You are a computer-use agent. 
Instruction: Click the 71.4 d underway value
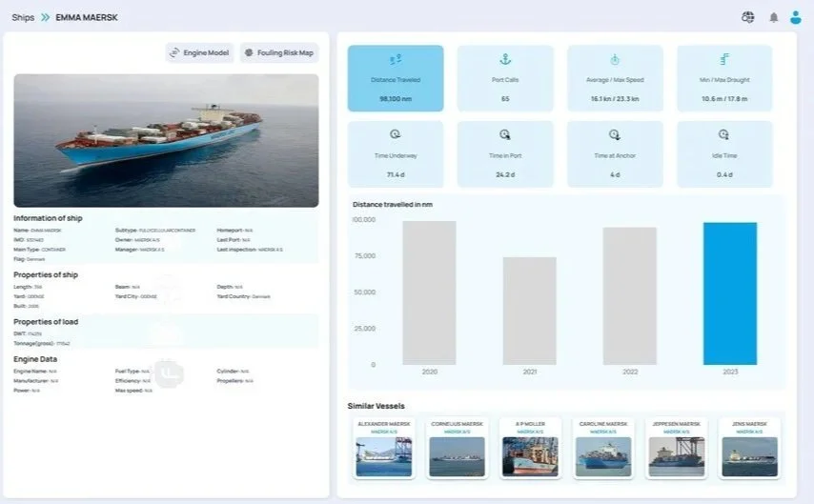pyautogui.click(x=396, y=174)
